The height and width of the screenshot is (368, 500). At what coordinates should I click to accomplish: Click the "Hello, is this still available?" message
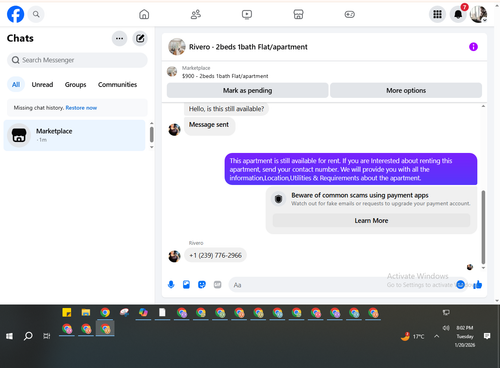click(226, 109)
